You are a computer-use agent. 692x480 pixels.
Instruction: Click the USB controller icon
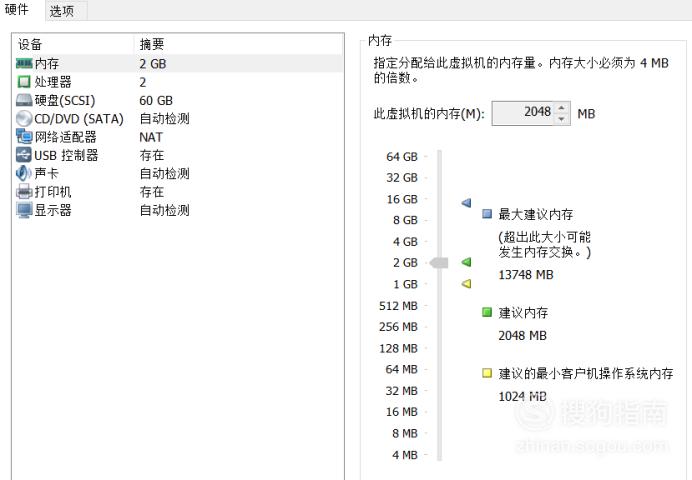point(24,155)
